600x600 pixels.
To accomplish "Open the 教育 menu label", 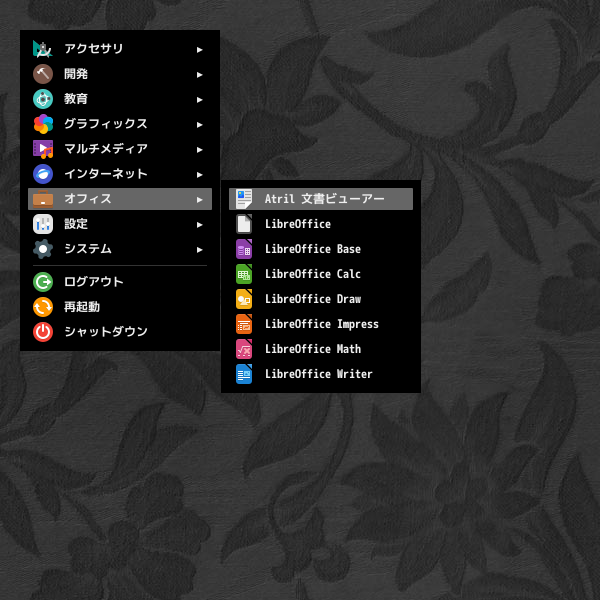I will (x=76, y=99).
